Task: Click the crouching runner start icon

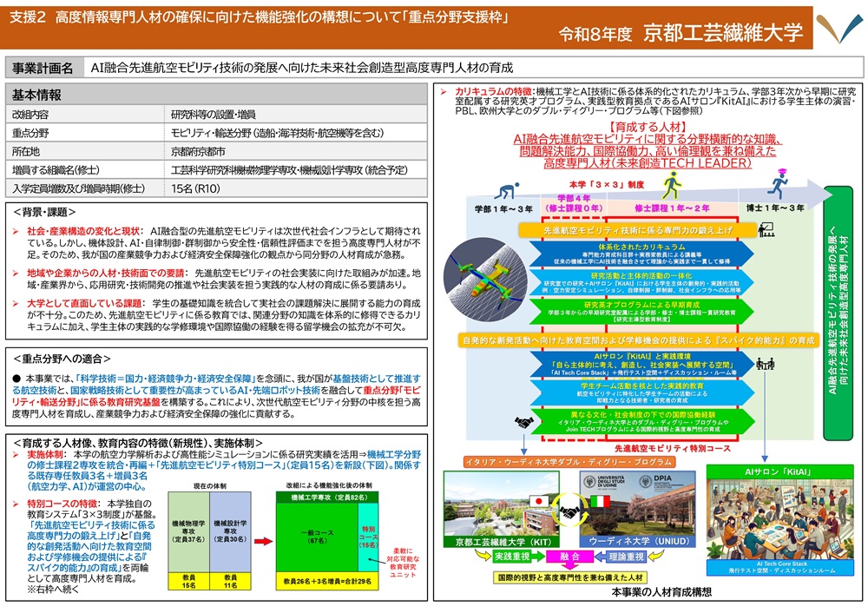Action: [507, 191]
